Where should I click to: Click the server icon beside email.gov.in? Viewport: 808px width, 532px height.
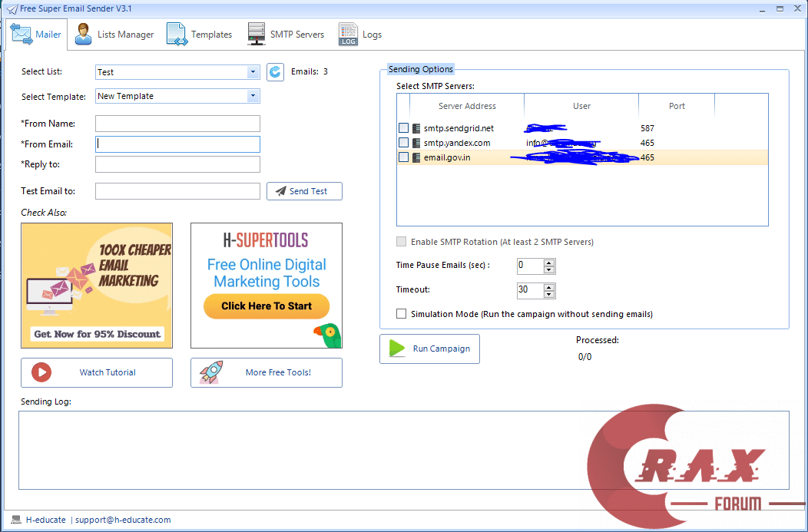point(416,157)
